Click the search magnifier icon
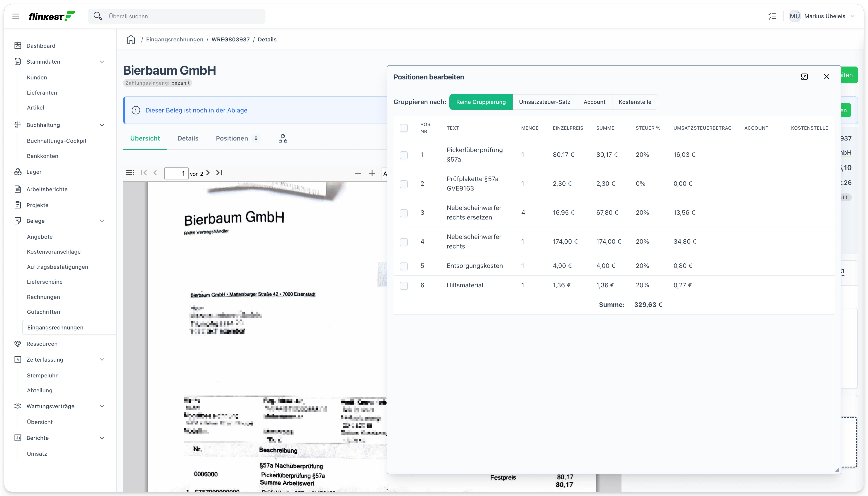Viewport: 868px width, 496px height. [98, 16]
